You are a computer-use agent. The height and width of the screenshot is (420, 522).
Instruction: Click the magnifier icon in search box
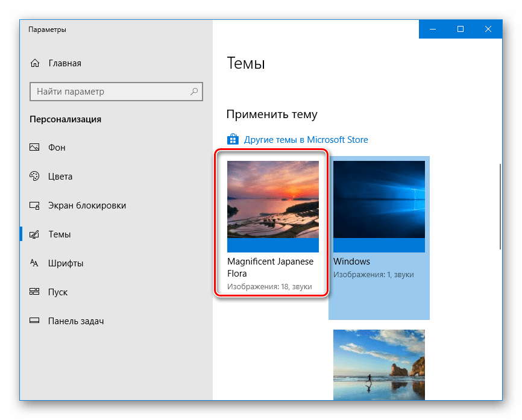[194, 92]
